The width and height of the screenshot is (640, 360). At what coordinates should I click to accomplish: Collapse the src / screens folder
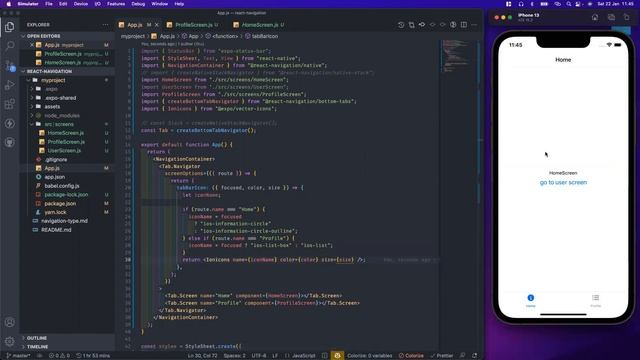(x=59, y=124)
